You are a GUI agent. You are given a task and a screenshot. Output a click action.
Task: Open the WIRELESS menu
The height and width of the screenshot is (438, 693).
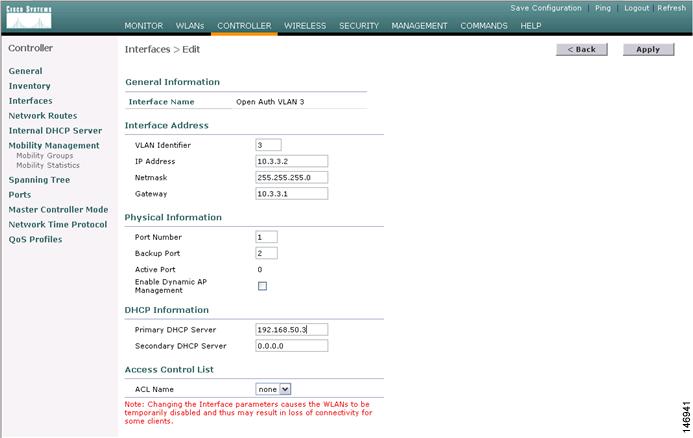tap(305, 26)
